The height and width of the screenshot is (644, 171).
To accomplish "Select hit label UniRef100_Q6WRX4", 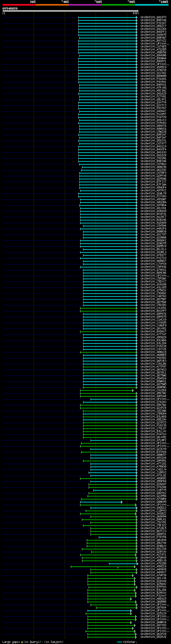I will coord(153,622).
